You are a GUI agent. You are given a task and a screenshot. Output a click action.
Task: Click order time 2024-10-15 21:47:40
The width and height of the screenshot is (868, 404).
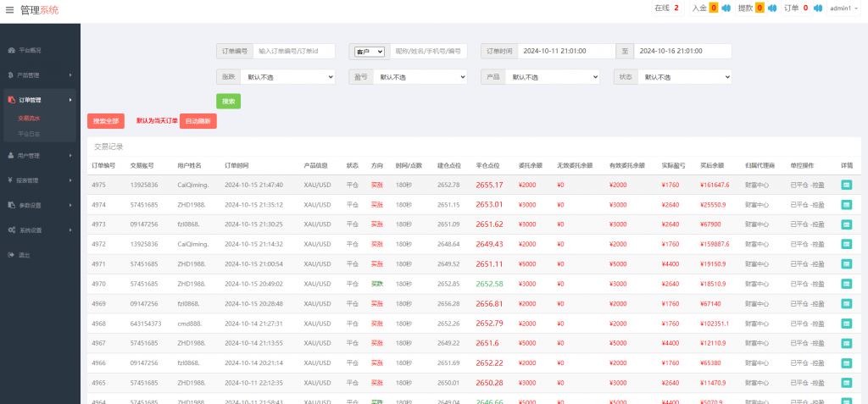tap(253, 185)
